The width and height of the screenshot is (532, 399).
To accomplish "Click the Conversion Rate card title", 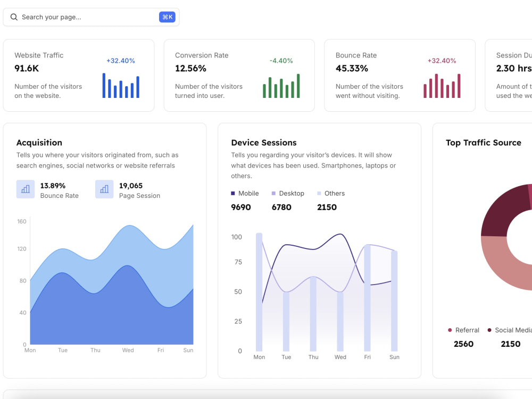I will 202,55.
